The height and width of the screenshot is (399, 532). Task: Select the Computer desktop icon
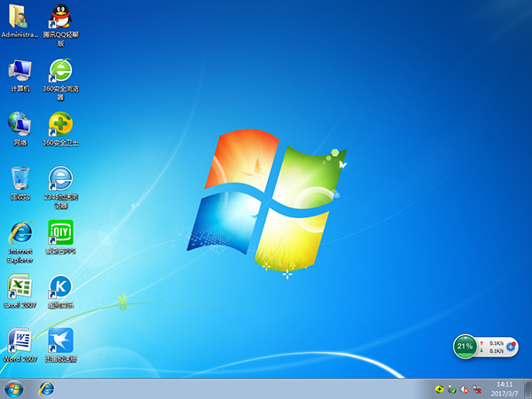click(x=20, y=71)
